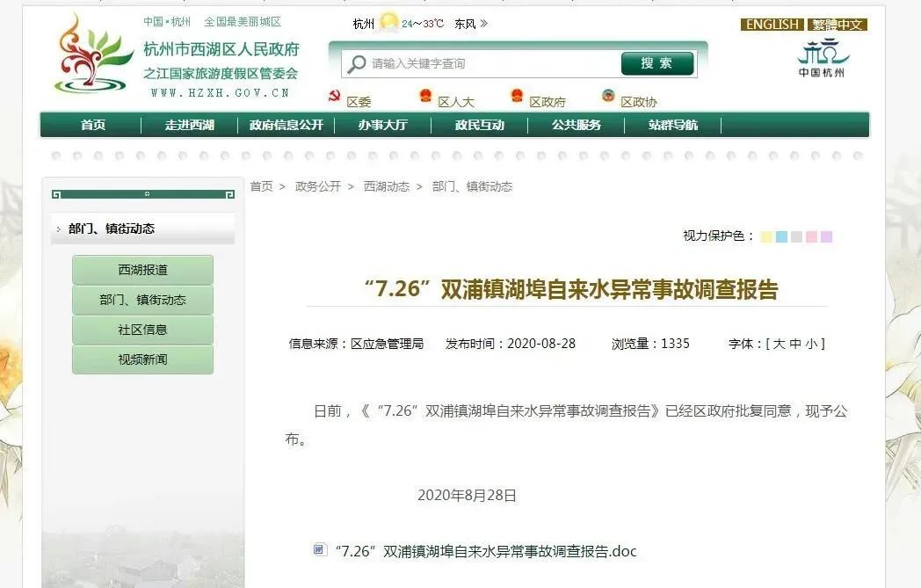Set font size to 中 (medium)

[794, 344]
